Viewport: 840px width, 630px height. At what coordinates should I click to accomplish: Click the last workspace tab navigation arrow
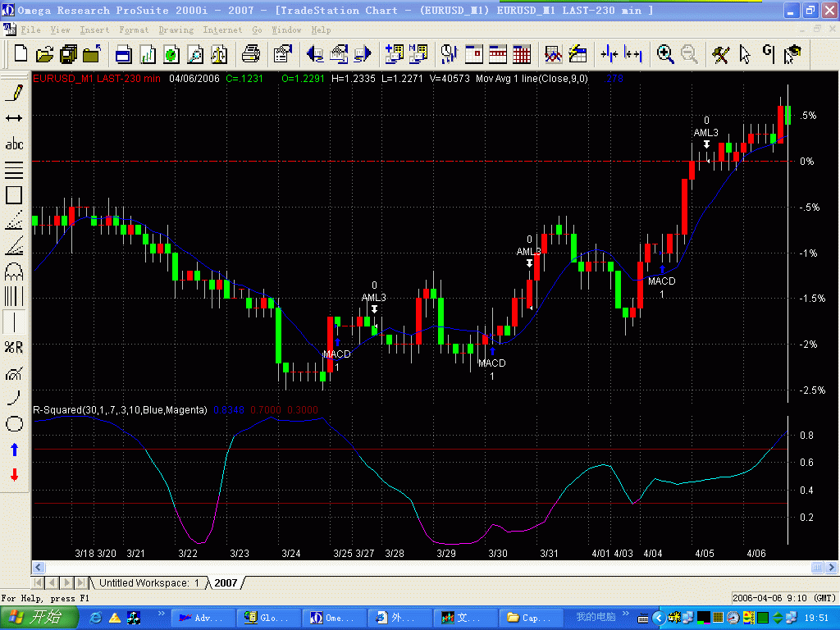point(81,582)
